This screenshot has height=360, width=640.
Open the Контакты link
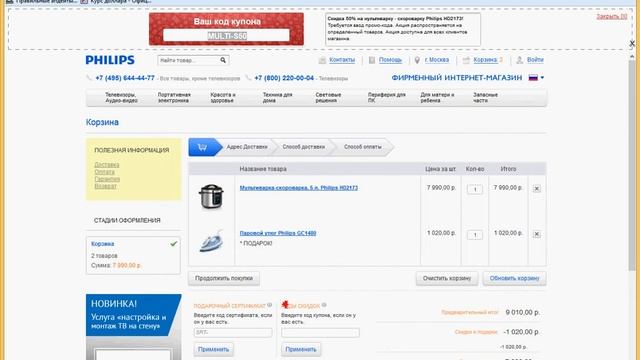click(x=342, y=60)
